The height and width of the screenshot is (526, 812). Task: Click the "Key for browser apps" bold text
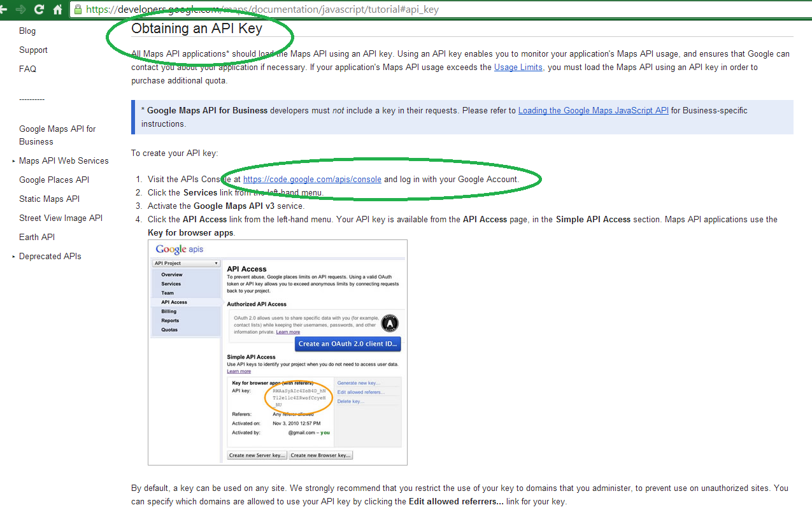pos(190,232)
